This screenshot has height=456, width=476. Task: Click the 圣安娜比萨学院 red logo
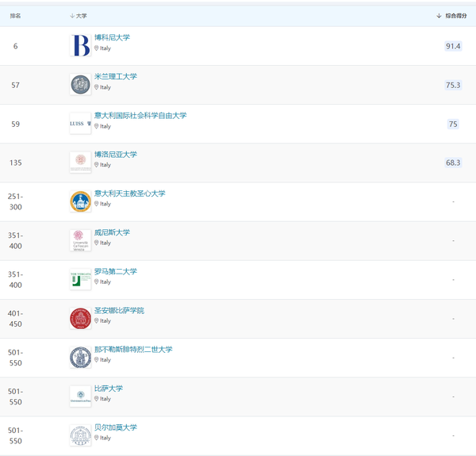coord(80,318)
